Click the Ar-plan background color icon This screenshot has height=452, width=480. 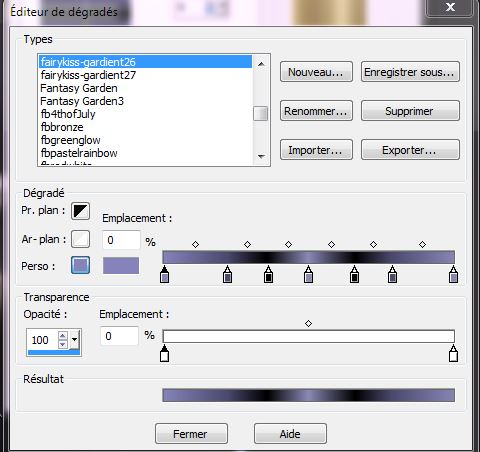coord(80,239)
